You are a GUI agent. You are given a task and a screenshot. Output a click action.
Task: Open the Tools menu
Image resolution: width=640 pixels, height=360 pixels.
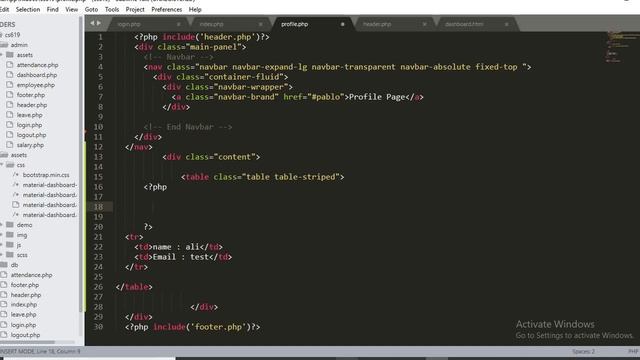tap(112, 9)
